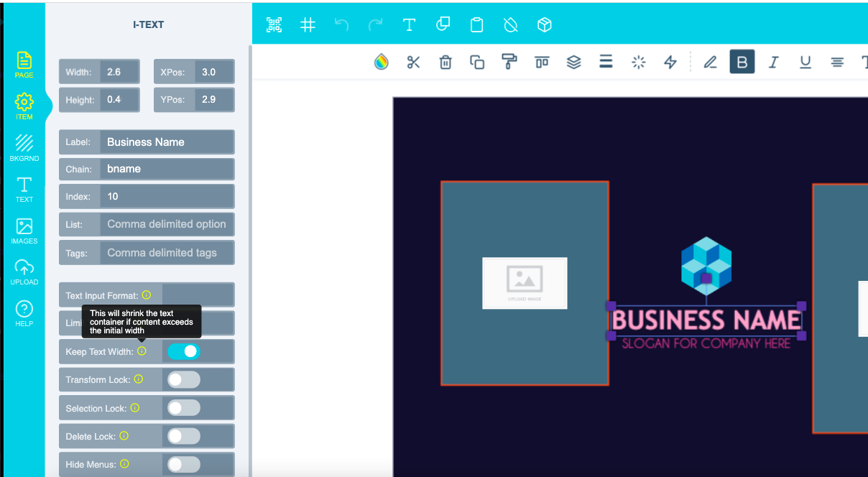Duplicate the item with copy icon
The image size is (868, 477).
pyautogui.click(x=477, y=62)
